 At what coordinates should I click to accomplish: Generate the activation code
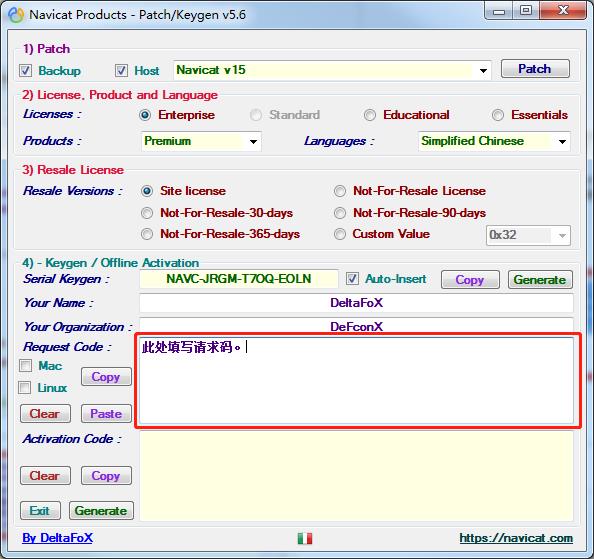pyautogui.click(x=101, y=511)
